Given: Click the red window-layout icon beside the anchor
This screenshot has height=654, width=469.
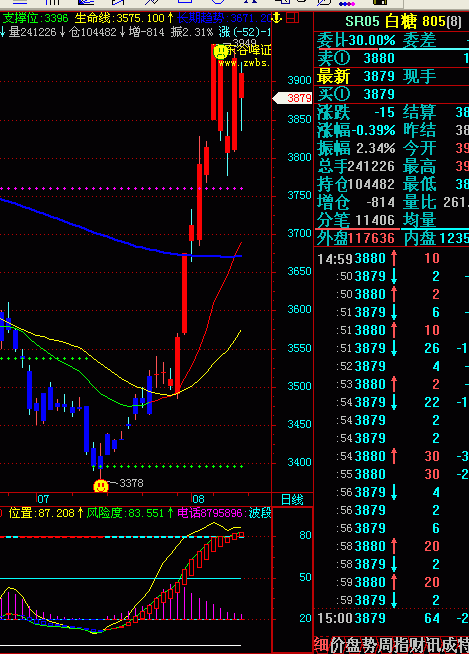Looking at the screenshot, I should pyautogui.click(x=293, y=18).
